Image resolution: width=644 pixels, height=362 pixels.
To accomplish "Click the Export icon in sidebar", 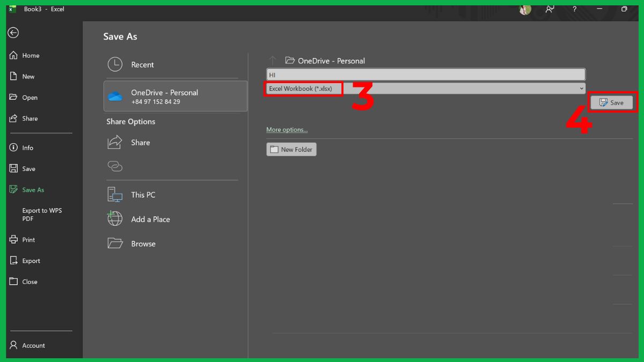I will (x=14, y=261).
